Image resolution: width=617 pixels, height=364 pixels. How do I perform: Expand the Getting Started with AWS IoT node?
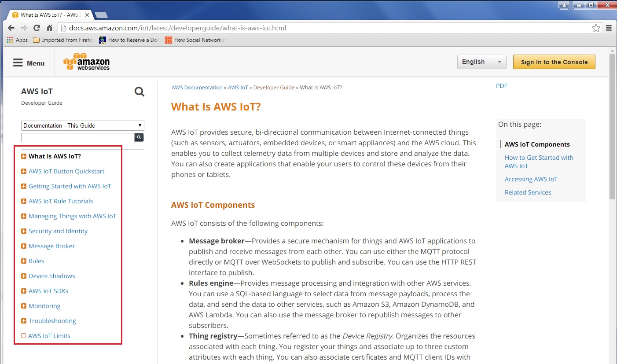point(24,186)
